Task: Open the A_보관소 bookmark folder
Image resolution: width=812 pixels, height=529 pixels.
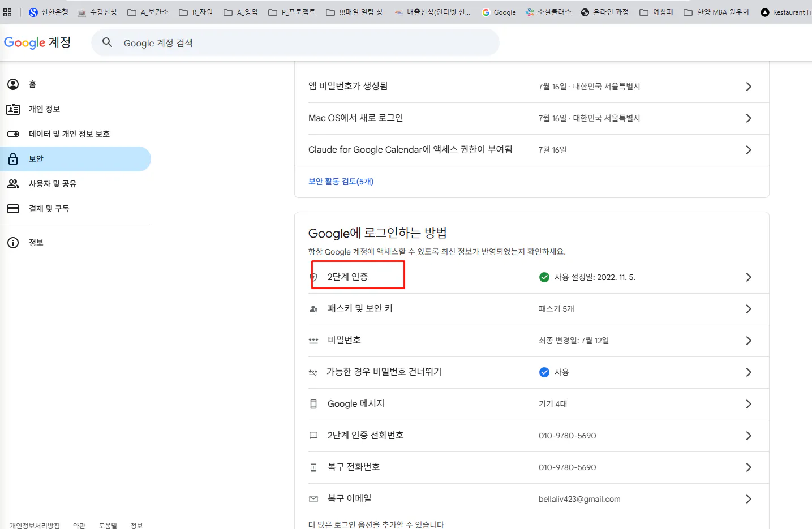Action: click(148, 12)
